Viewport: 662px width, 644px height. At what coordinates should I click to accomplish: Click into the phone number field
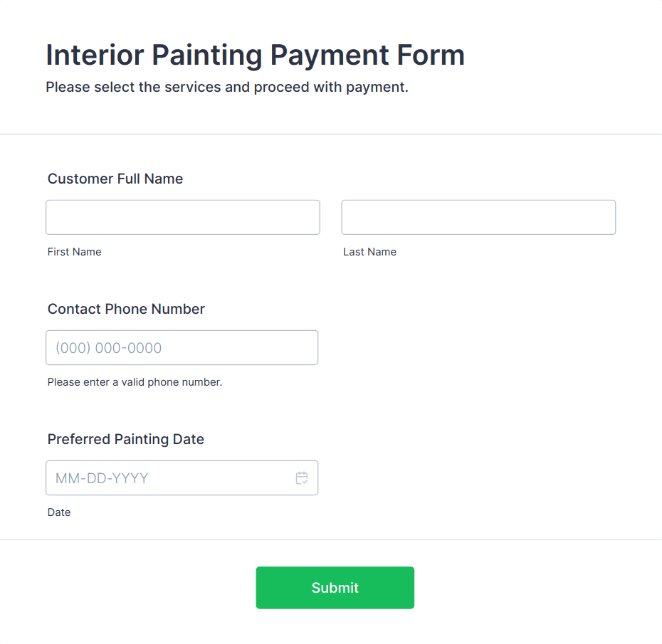(182, 348)
